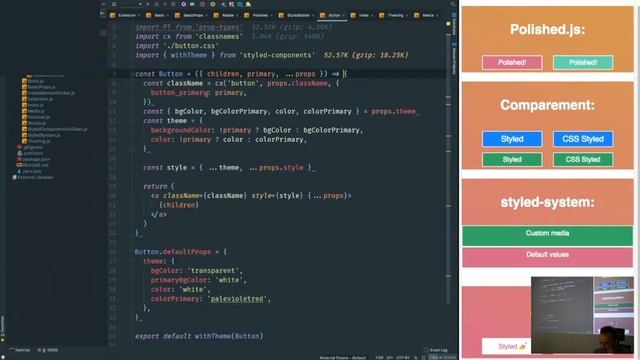640x360 pixels.
Task: Close the Polished tab via its x
Action: point(271,16)
